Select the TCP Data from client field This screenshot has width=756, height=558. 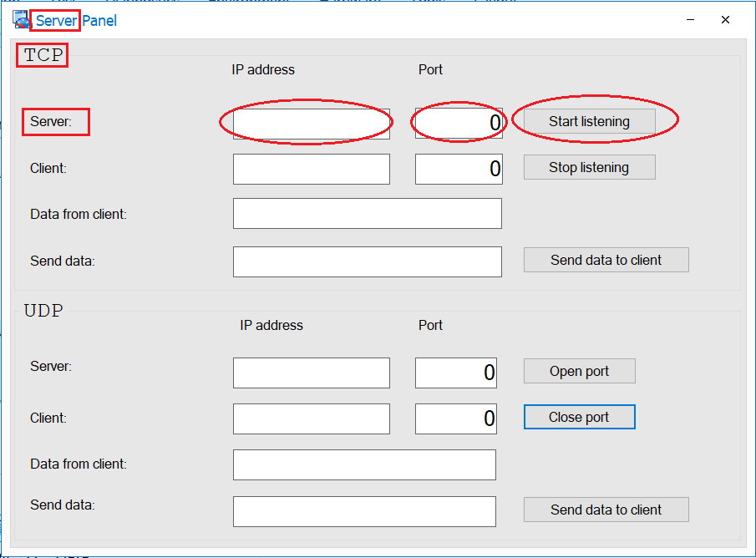pos(367,213)
